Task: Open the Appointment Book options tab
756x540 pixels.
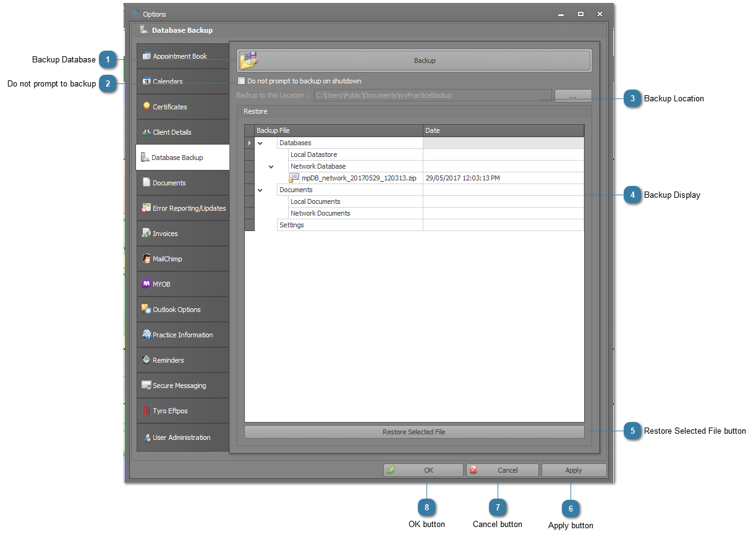Action: 183,56
